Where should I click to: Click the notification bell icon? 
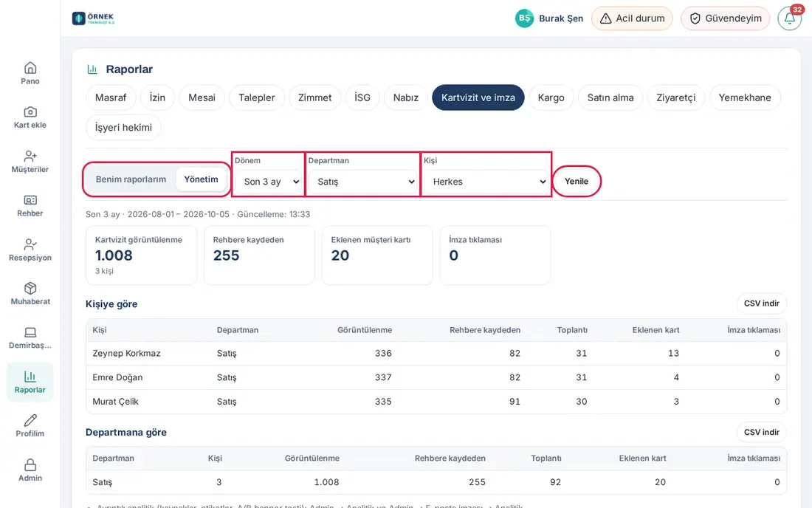789,18
